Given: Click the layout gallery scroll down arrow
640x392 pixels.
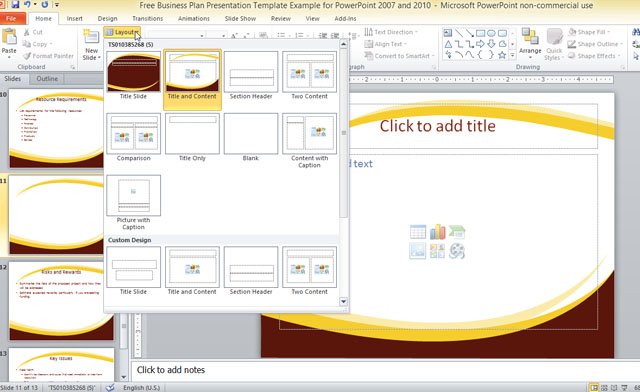Looking at the screenshot, I should 343,301.
